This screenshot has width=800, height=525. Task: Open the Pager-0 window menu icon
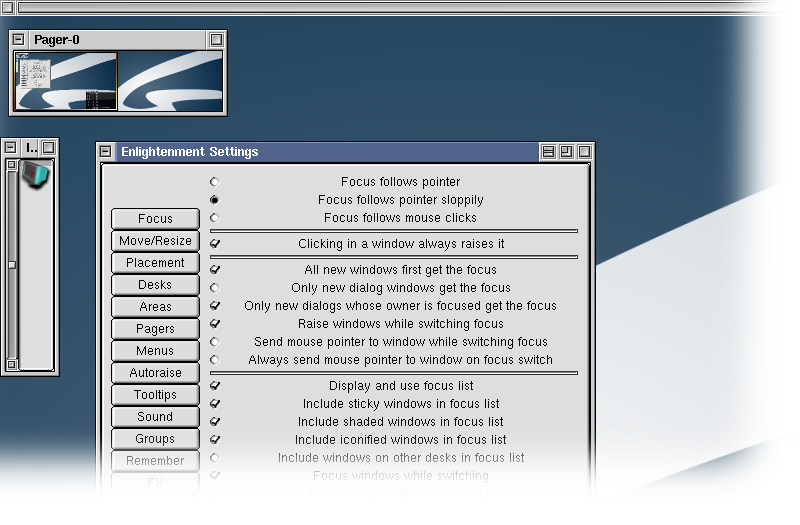[x=19, y=39]
